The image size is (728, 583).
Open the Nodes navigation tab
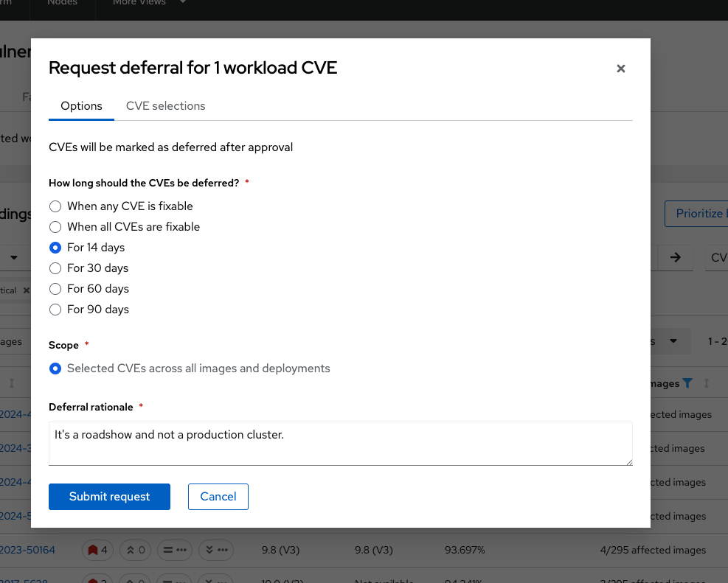click(62, 3)
